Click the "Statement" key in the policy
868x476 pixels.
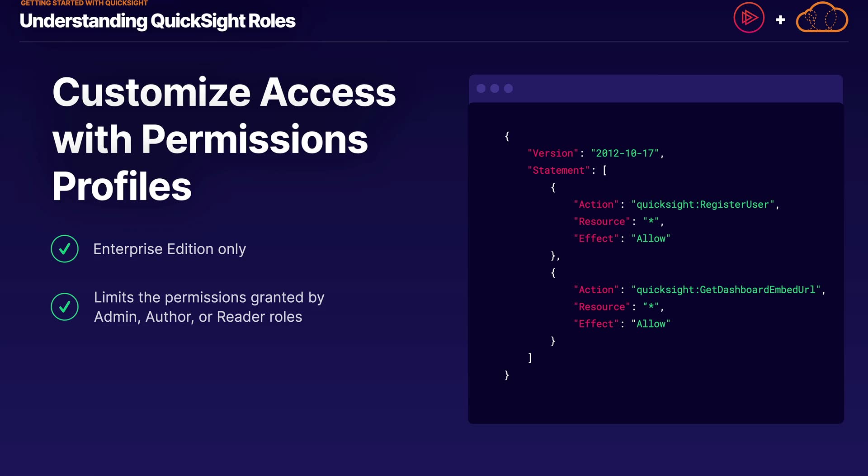coord(558,171)
